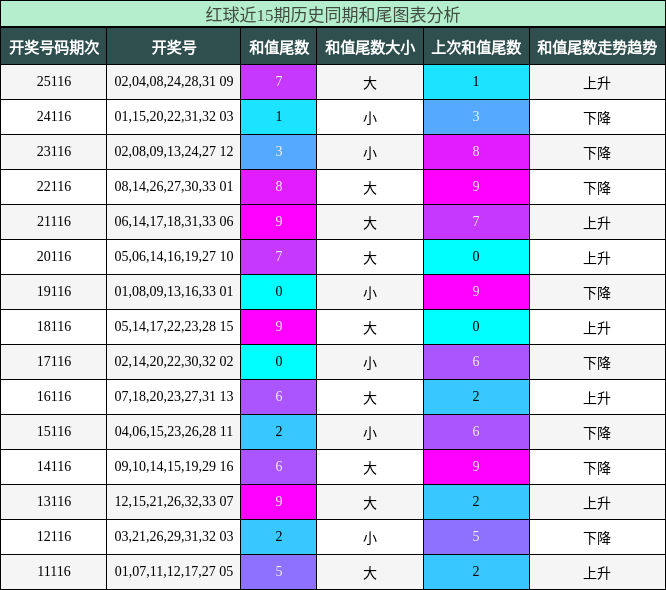666x590 pixels.
Task: Select period number 14116
Action: 54,466
